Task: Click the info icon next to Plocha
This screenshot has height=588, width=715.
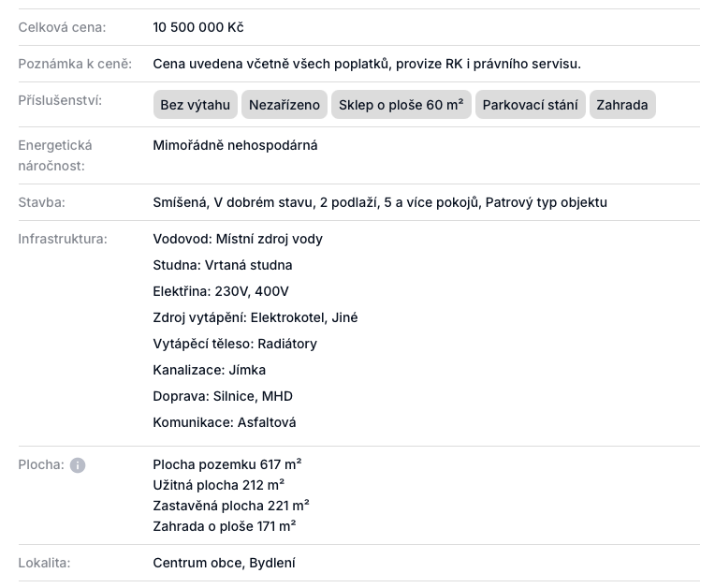Action: pos(78,464)
